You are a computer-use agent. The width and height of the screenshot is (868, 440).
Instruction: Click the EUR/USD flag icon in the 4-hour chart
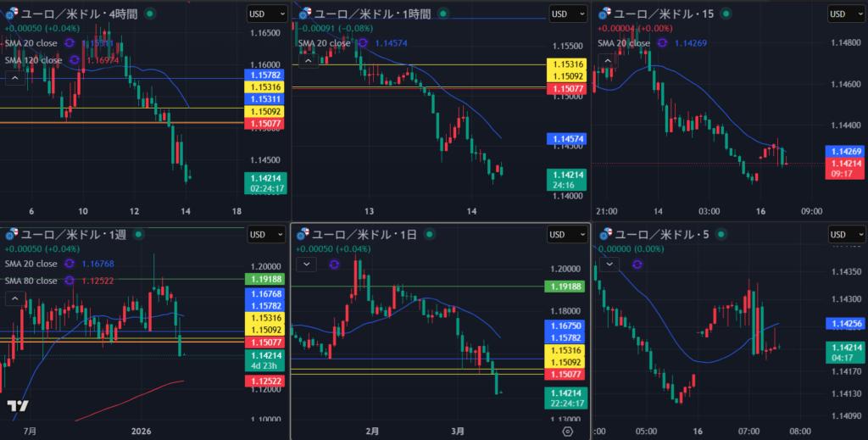(12, 14)
